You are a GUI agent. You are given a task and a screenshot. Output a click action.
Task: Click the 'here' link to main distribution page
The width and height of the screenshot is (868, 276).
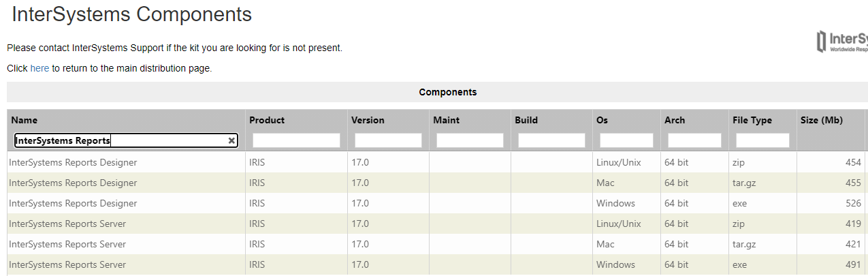tap(39, 68)
